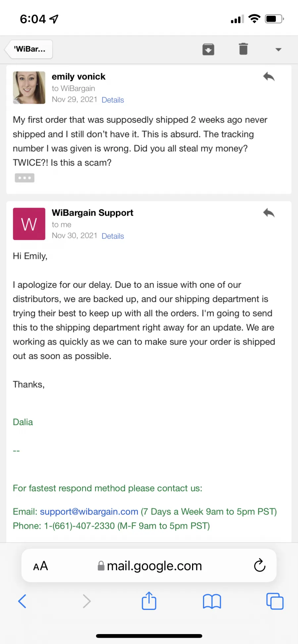Tap the mail.google.com address bar
Image resolution: width=298 pixels, height=644 pixels.
click(x=150, y=566)
